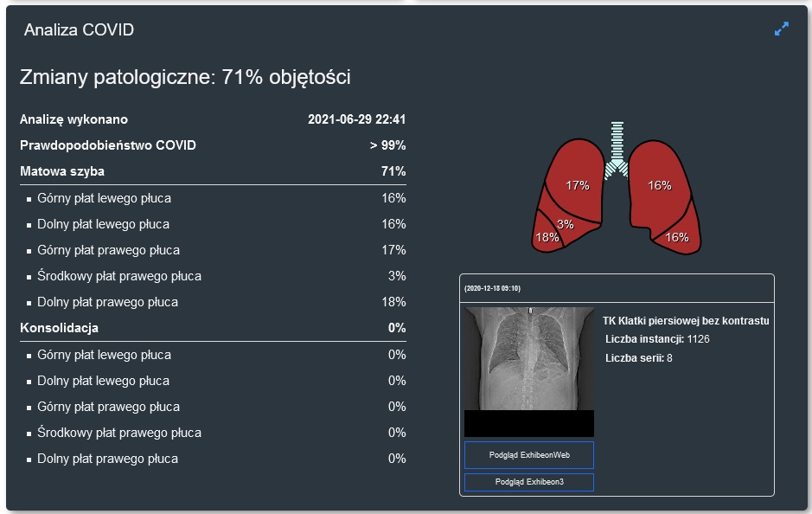The image size is (812, 514).
Task: Click the trachea graphic above the lungs
Action: point(616,147)
